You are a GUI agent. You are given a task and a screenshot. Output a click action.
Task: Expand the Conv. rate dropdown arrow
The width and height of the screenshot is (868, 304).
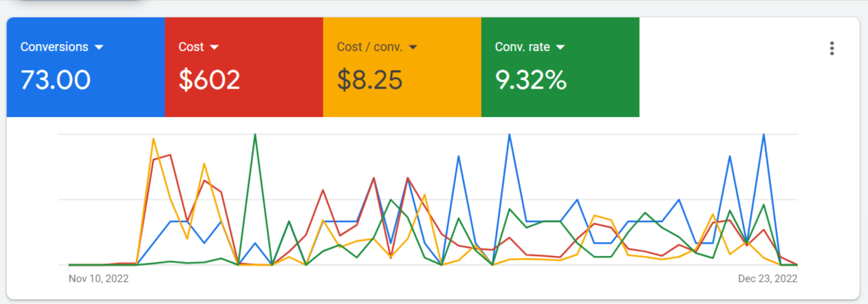tap(560, 47)
